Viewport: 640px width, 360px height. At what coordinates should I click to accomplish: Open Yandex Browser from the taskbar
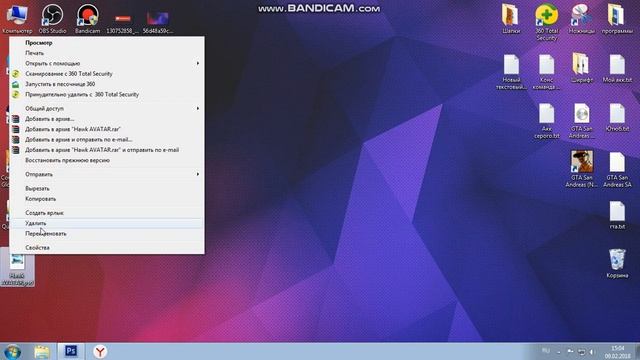[100, 351]
